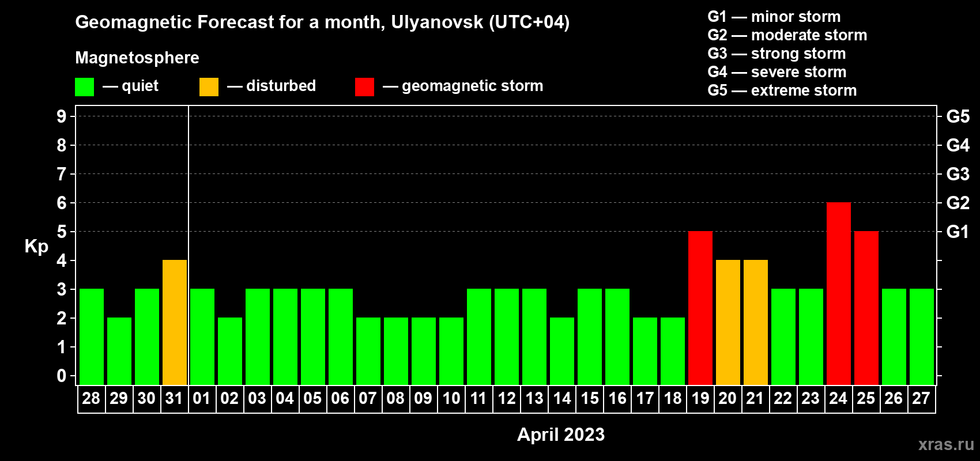Click the green quiet legend swatch
This screenshot has width=980, height=461.
pos(85,87)
